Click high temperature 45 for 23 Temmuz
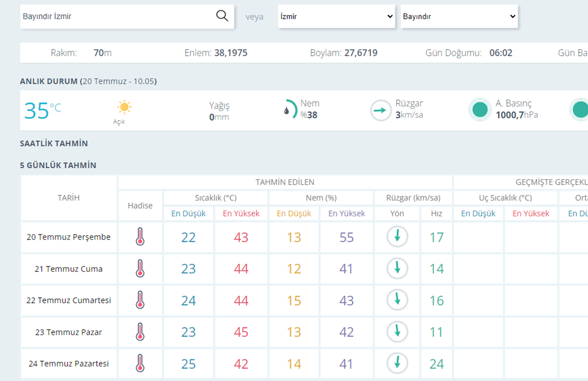588x381 pixels. click(241, 332)
